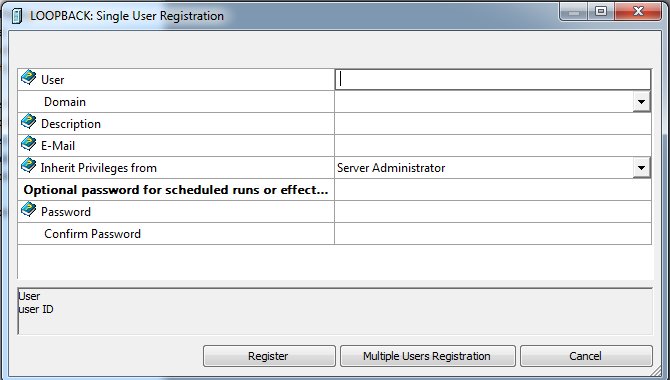Focus the Password input field
Screen dimensions: 670x380
[493, 212]
